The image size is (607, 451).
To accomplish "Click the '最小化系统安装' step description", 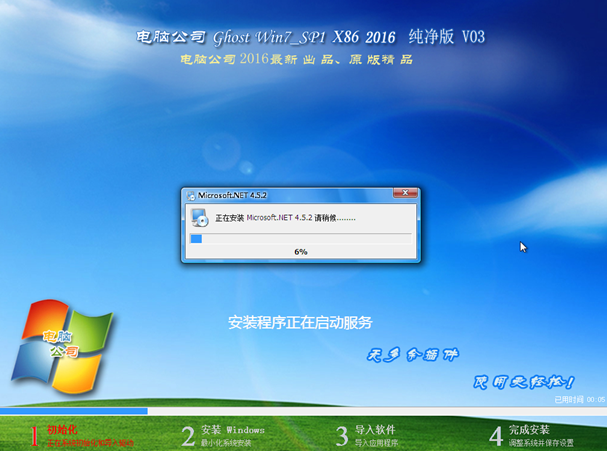I will pos(226,442).
